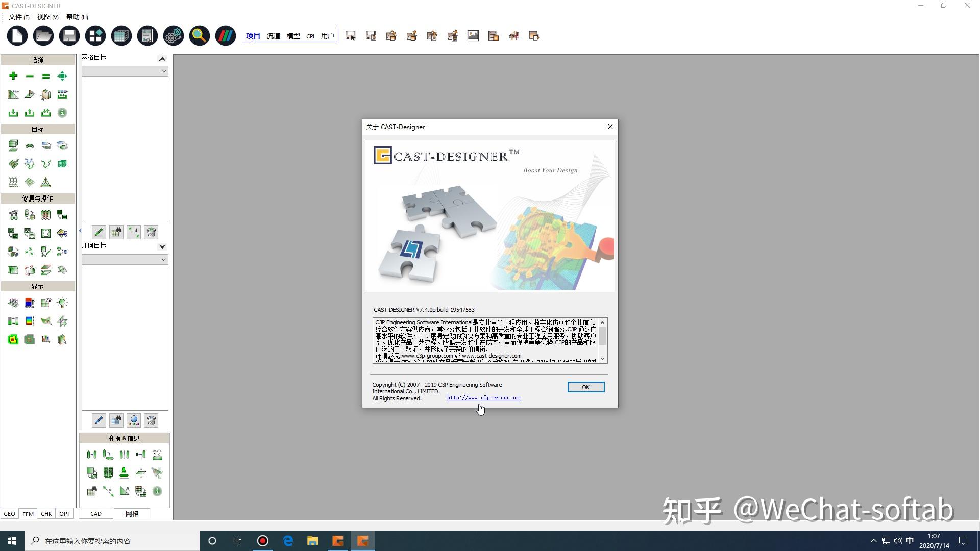The height and width of the screenshot is (551, 980).
Task: Select the CHK bottom tab
Action: click(46, 514)
